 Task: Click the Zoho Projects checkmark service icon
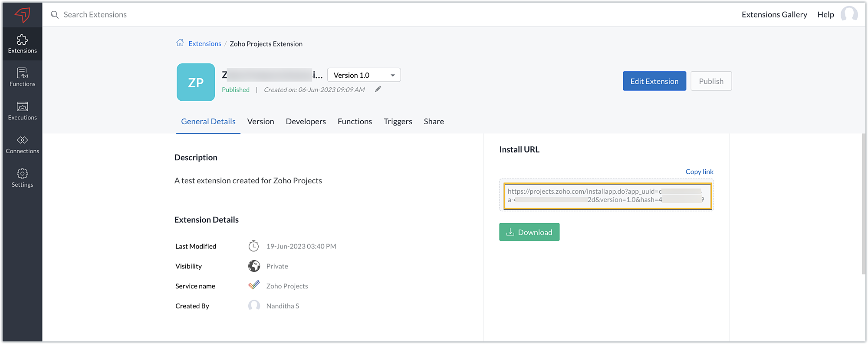[254, 285]
